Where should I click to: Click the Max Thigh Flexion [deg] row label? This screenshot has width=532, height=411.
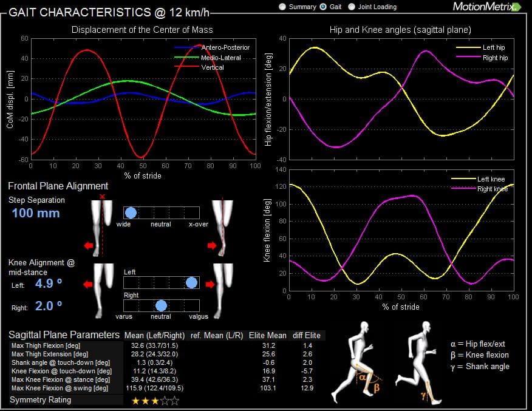46,345
